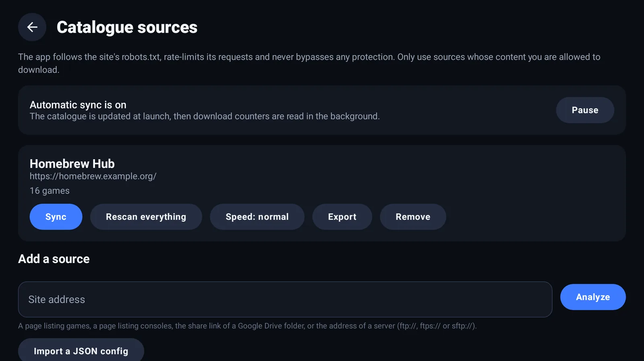Sync the Homebrew Hub source
Screen dimensions: 644x361
(x=56, y=217)
